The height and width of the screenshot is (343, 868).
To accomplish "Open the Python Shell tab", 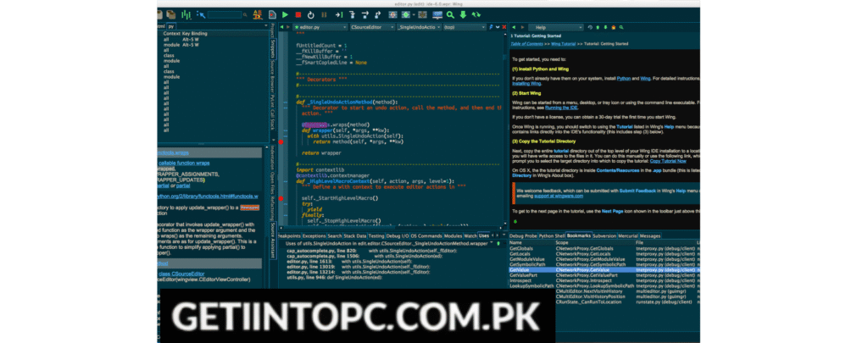I will click(552, 235).
